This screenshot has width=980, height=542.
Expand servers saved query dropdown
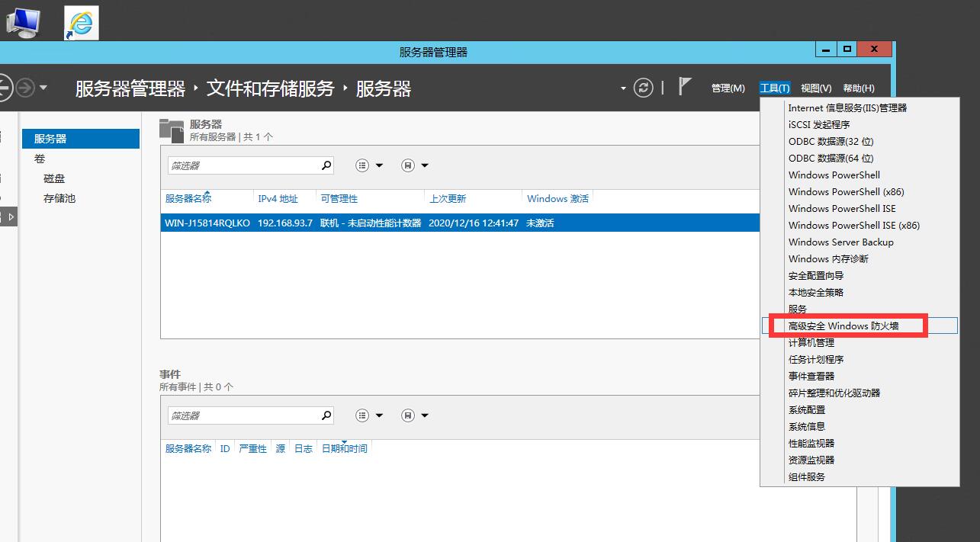pyautogui.click(x=416, y=165)
